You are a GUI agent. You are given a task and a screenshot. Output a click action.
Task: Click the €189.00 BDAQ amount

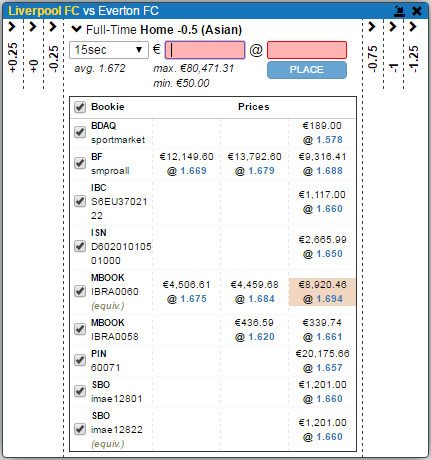point(322,126)
